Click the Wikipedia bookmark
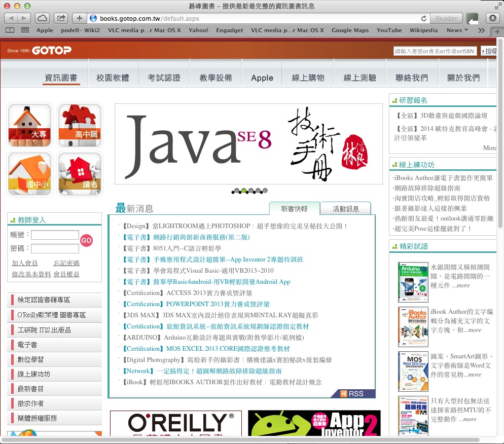This screenshot has height=444, width=504. pyautogui.click(x=424, y=30)
